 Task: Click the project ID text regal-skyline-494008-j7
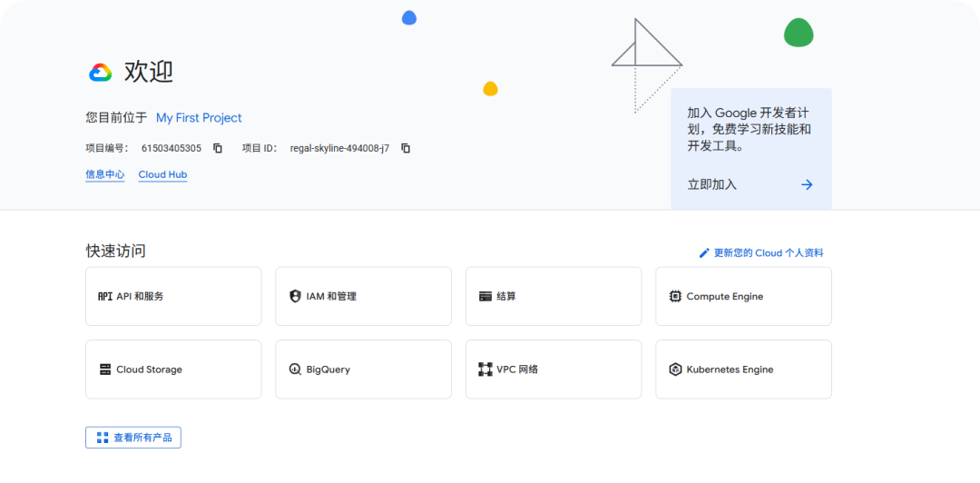click(x=339, y=148)
